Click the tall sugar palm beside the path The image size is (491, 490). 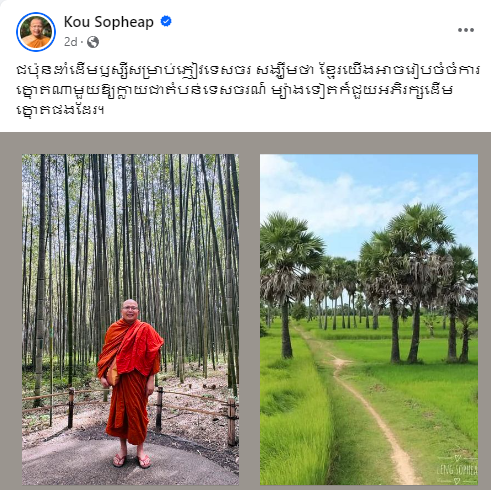(x=286, y=287)
